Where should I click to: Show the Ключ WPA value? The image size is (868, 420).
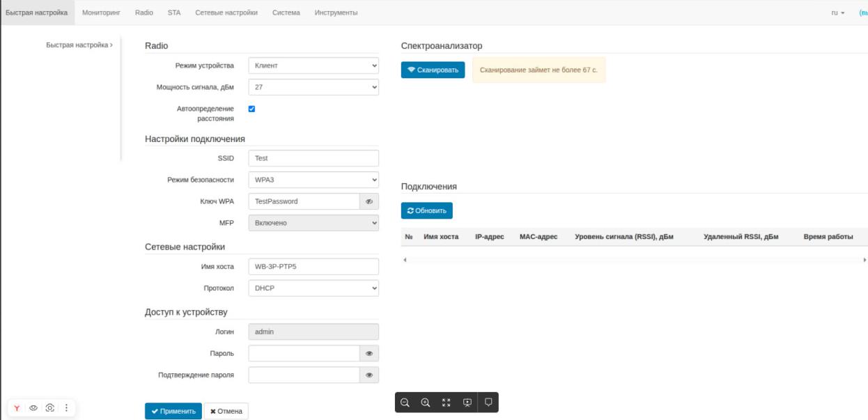(369, 201)
